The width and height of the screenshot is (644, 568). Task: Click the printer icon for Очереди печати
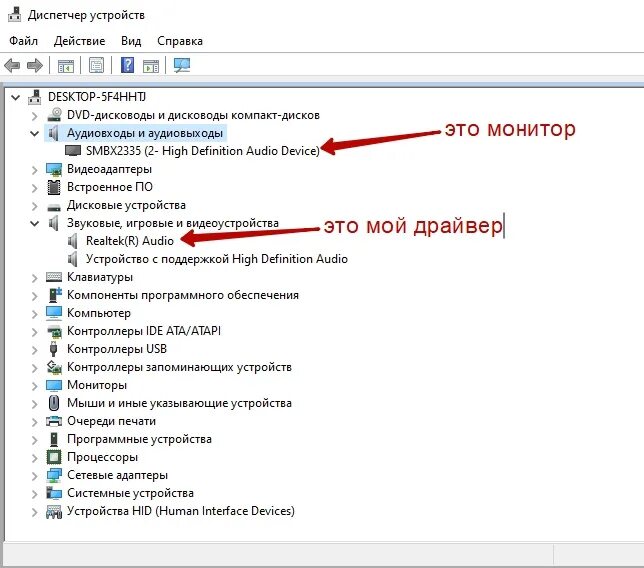click(54, 421)
